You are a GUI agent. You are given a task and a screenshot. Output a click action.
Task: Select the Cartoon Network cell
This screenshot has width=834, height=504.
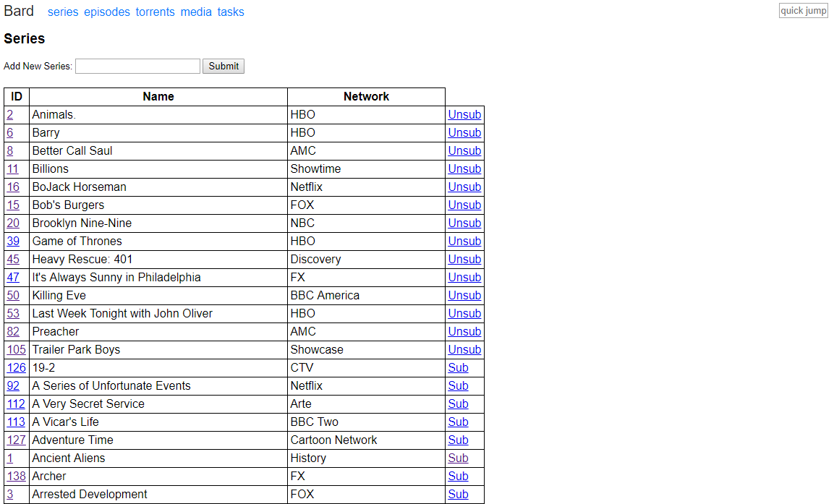tap(367, 440)
